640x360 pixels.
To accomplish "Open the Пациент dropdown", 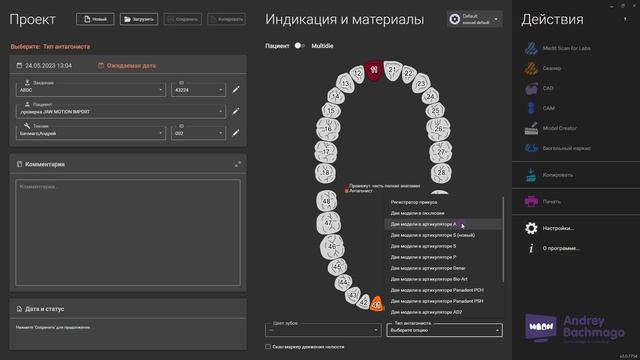I will 121,111.
